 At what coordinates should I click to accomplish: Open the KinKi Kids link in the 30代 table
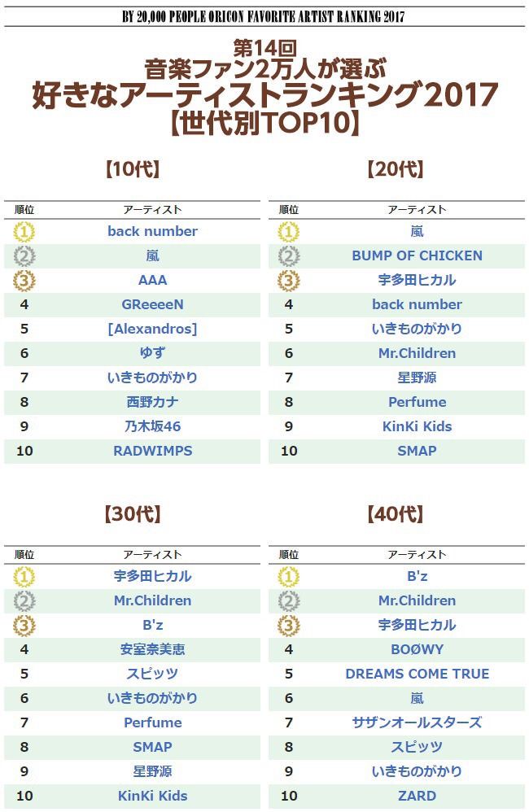[x=152, y=796]
